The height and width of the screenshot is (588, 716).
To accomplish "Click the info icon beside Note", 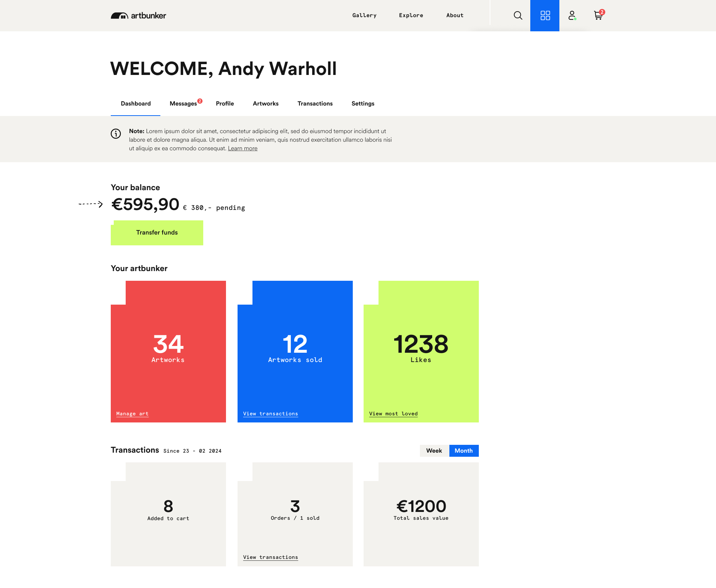I will point(116,133).
